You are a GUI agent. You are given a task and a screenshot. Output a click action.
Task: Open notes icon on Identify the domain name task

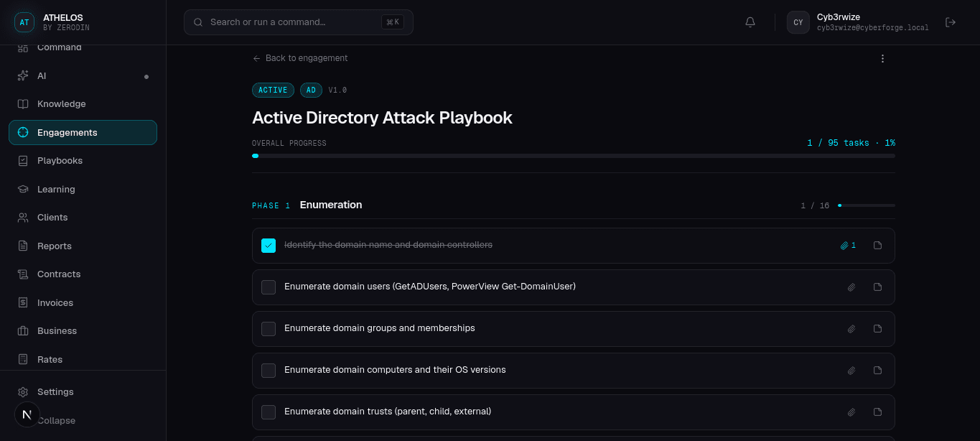(877, 246)
